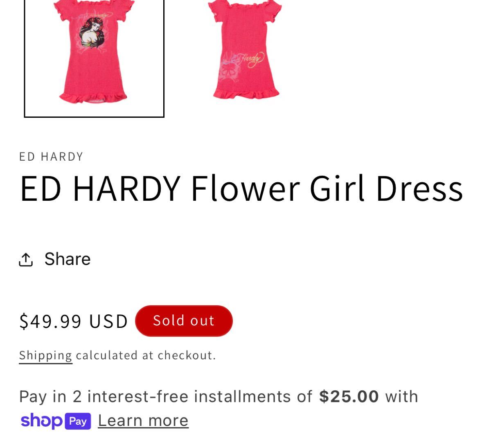
Task: Open the Shipping policy link
Action: 45,356
